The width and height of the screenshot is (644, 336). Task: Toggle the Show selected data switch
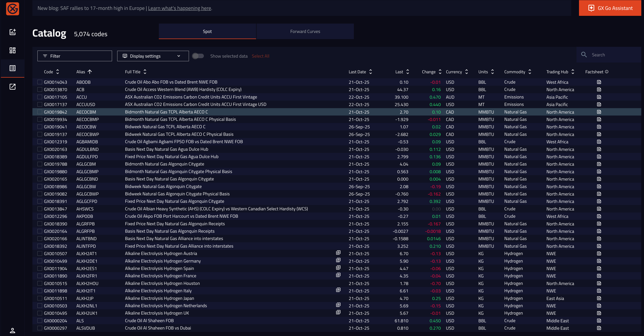(x=198, y=56)
